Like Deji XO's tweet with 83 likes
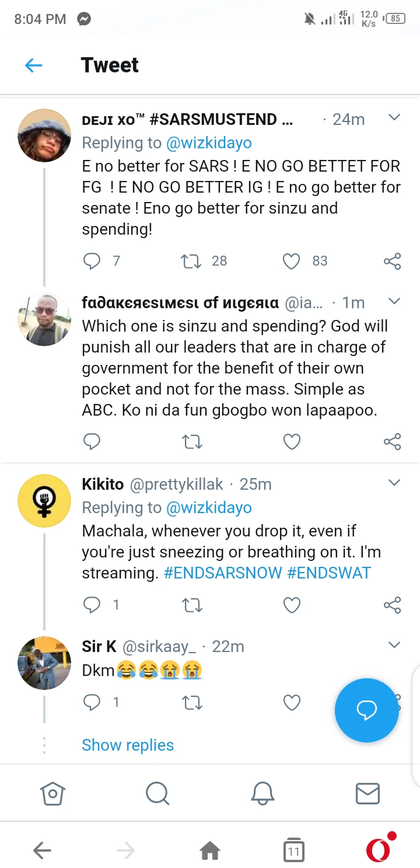This screenshot has height=868, width=420. click(291, 261)
